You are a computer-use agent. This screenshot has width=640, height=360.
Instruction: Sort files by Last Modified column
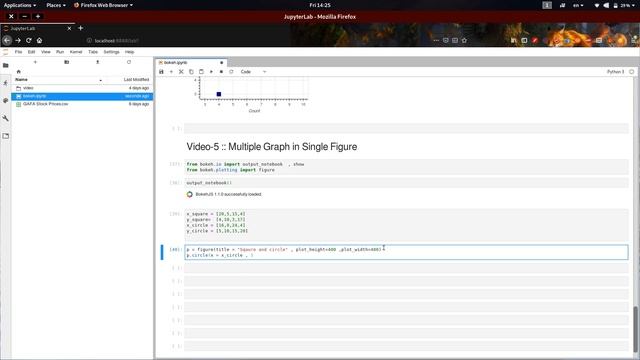(x=136, y=80)
